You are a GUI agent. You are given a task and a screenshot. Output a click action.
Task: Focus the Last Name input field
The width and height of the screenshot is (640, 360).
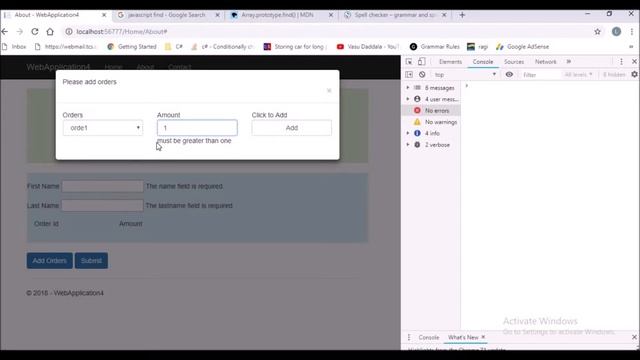click(102, 205)
